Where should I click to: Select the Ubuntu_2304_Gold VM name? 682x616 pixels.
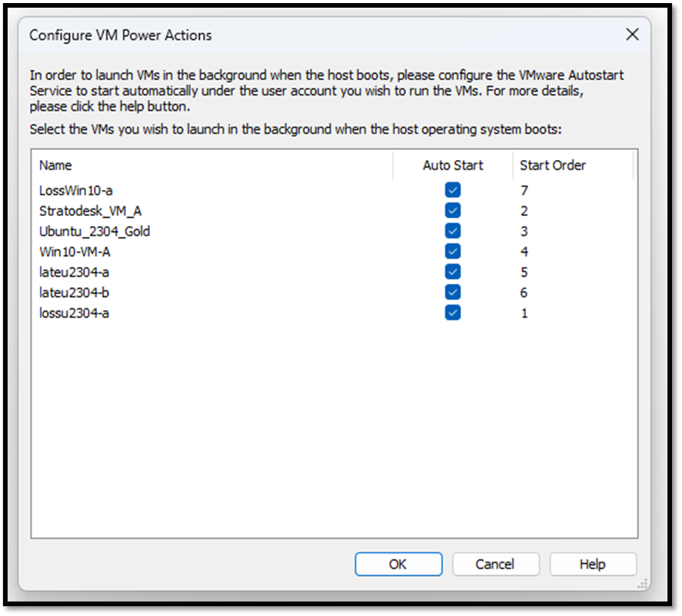point(95,231)
